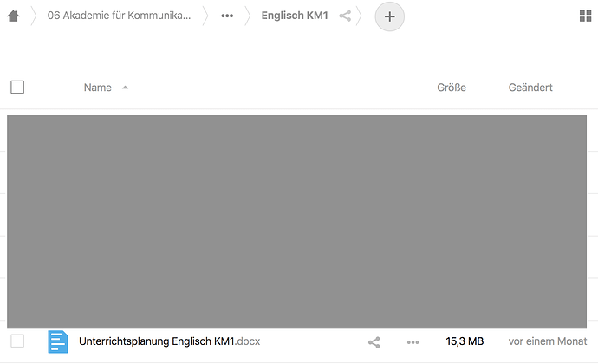Go to the home folder icon
This screenshot has height=364, width=598.
pyautogui.click(x=13, y=16)
